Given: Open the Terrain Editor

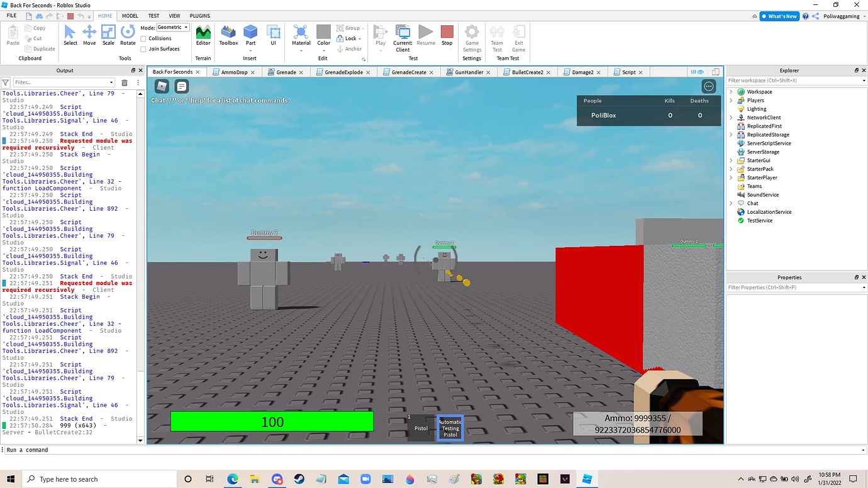Looking at the screenshot, I should point(203,35).
